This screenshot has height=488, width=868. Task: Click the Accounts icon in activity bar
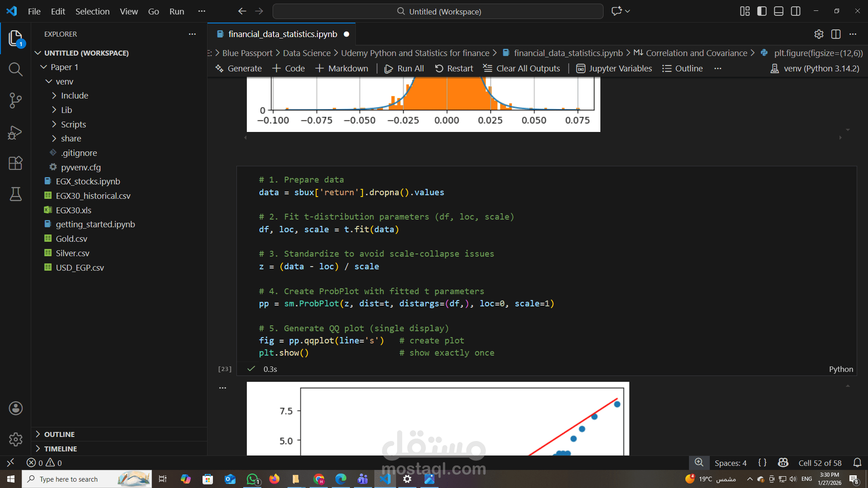coord(15,408)
